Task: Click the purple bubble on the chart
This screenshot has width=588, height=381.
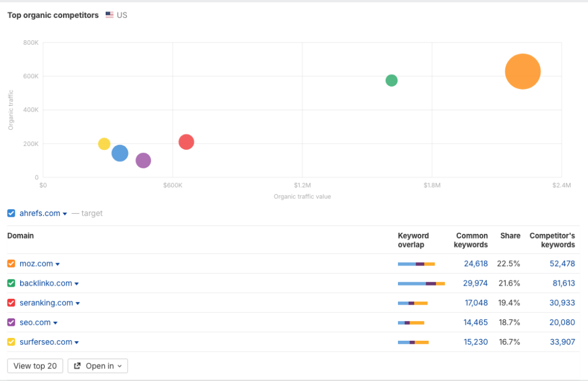Action: (x=143, y=161)
